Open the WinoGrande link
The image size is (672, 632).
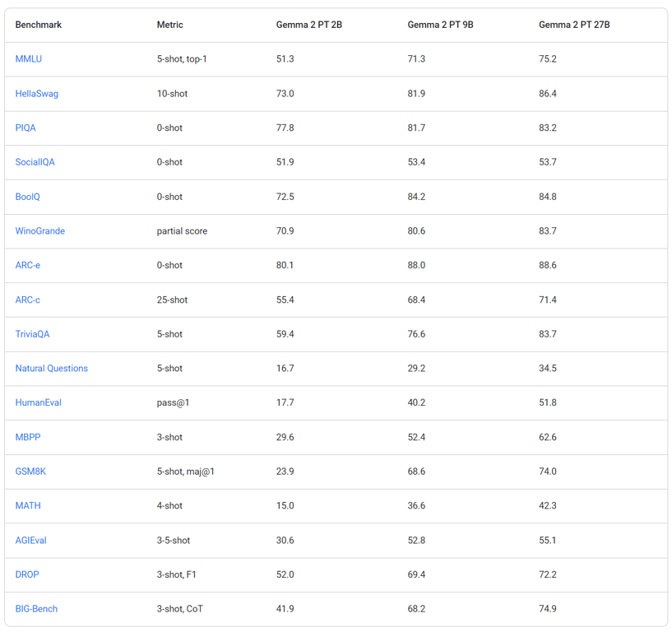[x=40, y=231]
